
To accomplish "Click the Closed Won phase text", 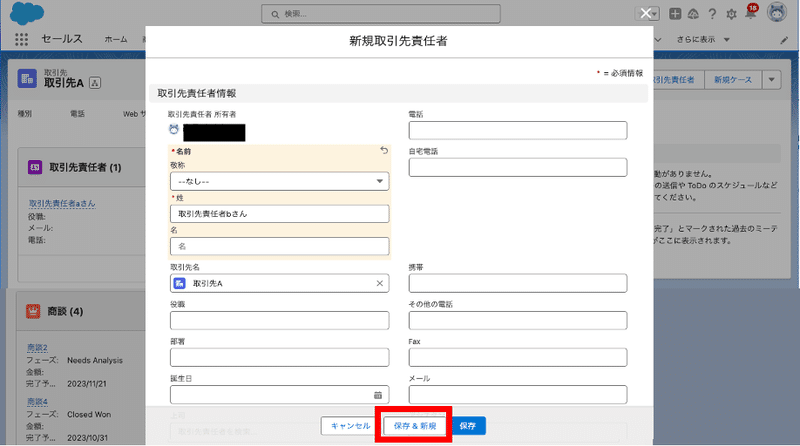I will [x=89, y=414].
